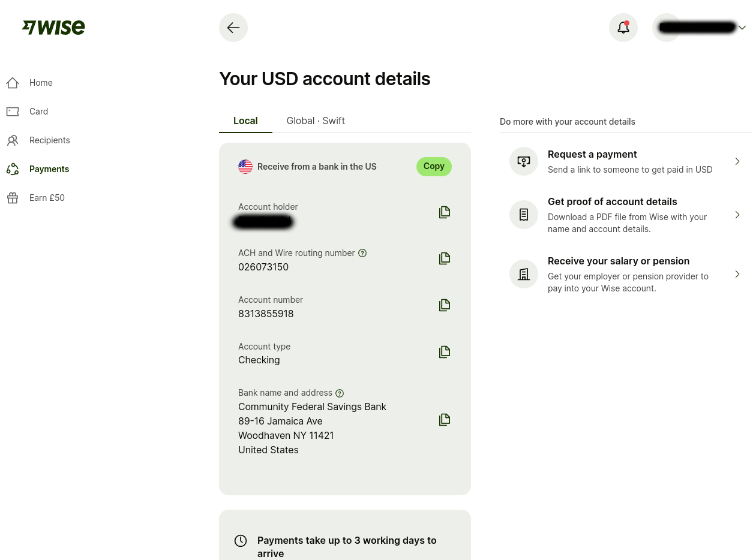The image size is (756, 560).
Task: Click the back arrow above account details
Action: coord(233,28)
